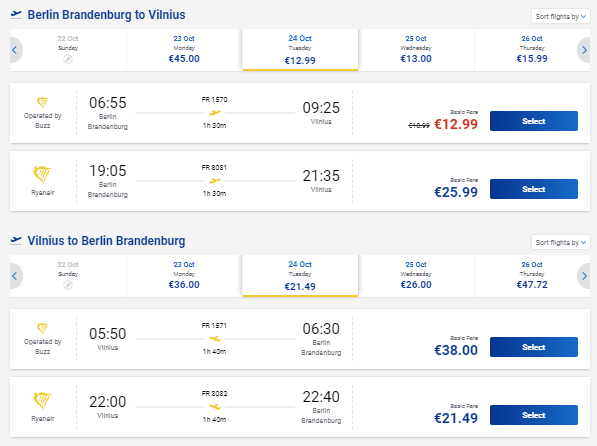
Task: Show earlier outbound dates with left chevron
Action: (x=15, y=50)
